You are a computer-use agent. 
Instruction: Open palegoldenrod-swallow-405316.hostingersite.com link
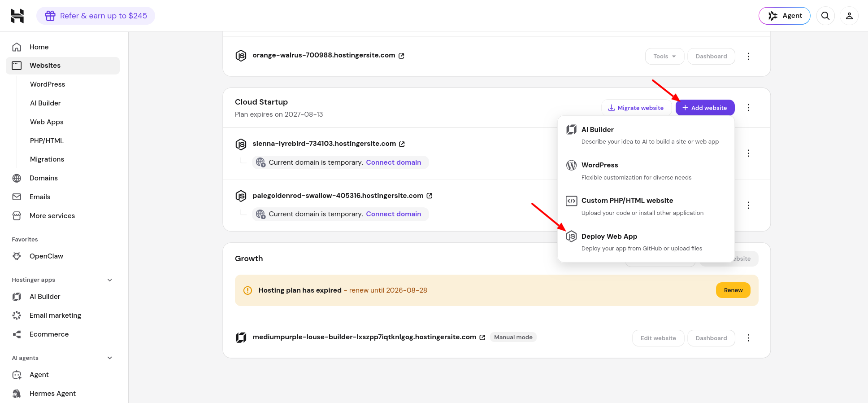click(338, 196)
